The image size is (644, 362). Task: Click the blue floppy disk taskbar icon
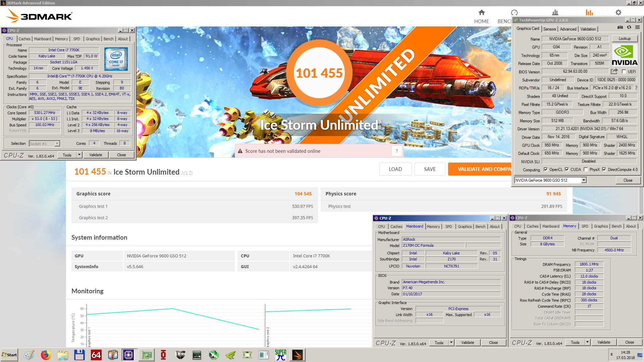(x=79, y=355)
